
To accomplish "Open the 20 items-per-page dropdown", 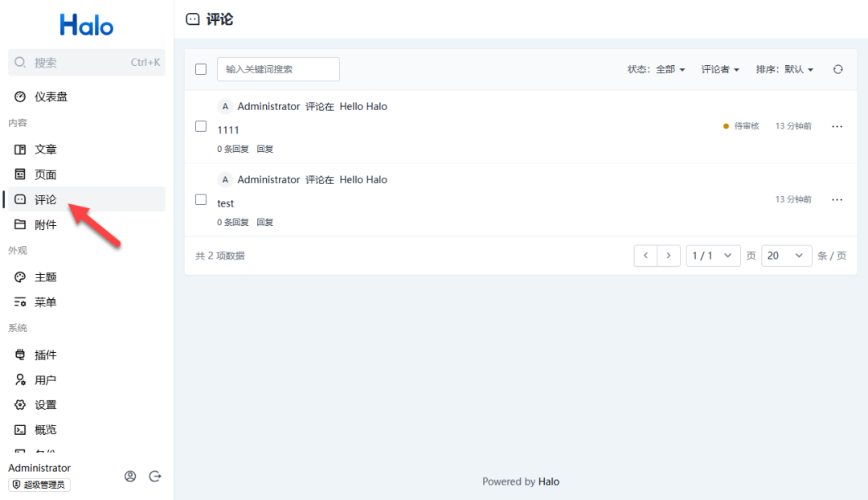I will pyautogui.click(x=787, y=256).
